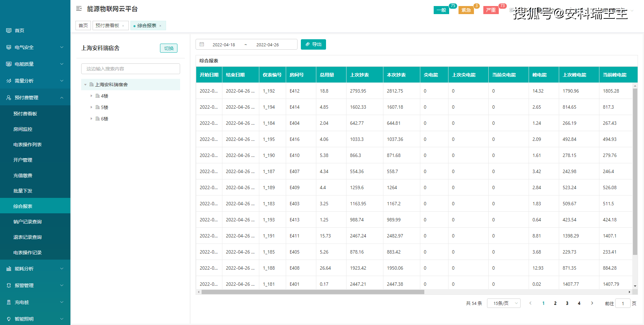Screen dimensions: 644x325
Task: Open 电表操作记录 submenu item
Action: click(35, 253)
